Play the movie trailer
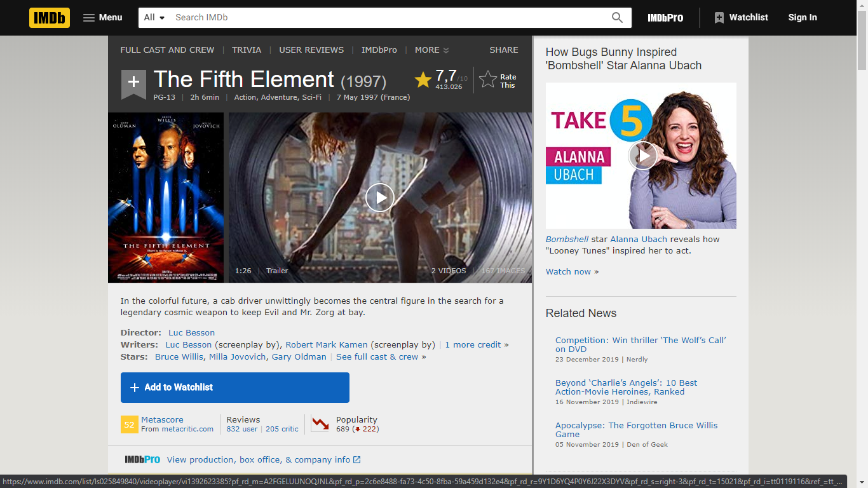 tap(380, 198)
